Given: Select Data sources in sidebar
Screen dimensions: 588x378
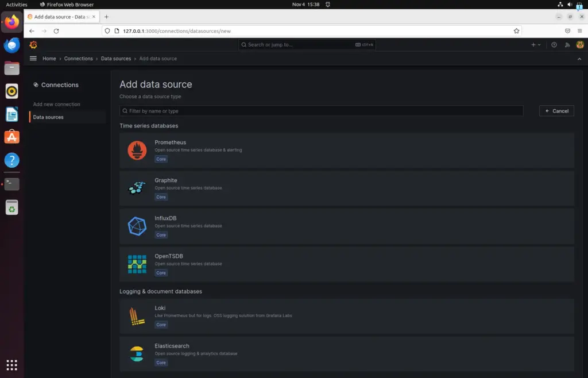Looking at the screenshot, I should click(48, 117).
